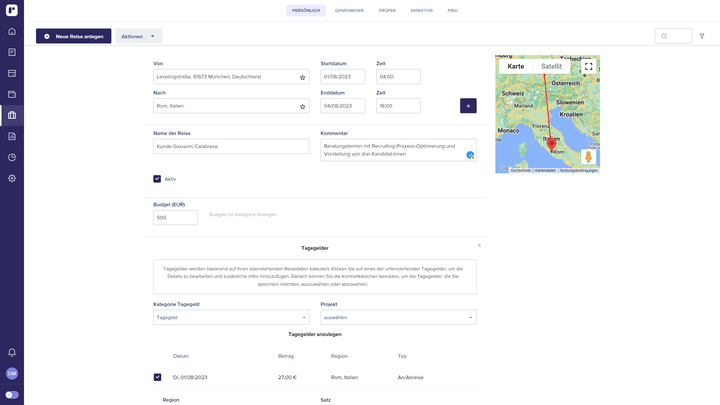Select Street View pegman on map
This screenshot has width=720, height=405.
tap(588, 157)
